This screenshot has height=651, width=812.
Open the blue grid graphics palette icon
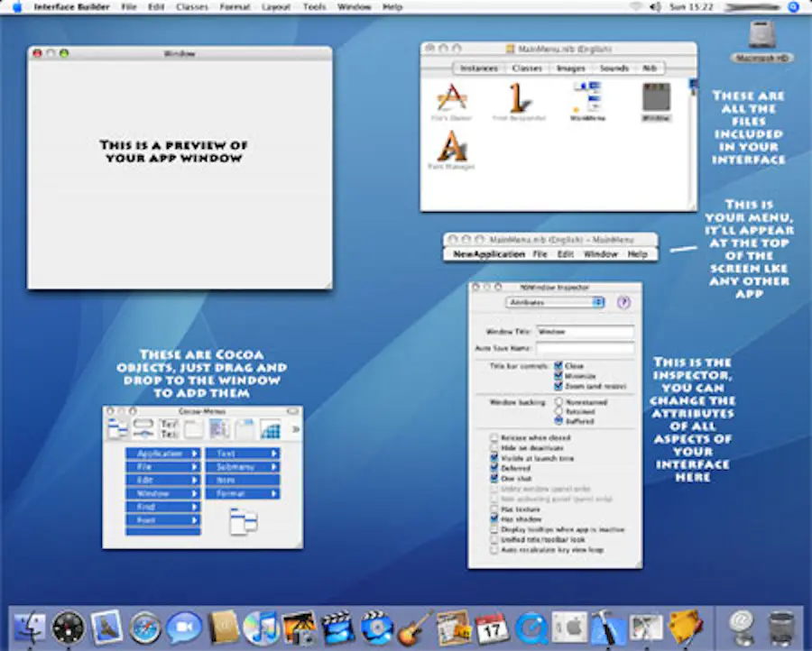pos(271,429)
